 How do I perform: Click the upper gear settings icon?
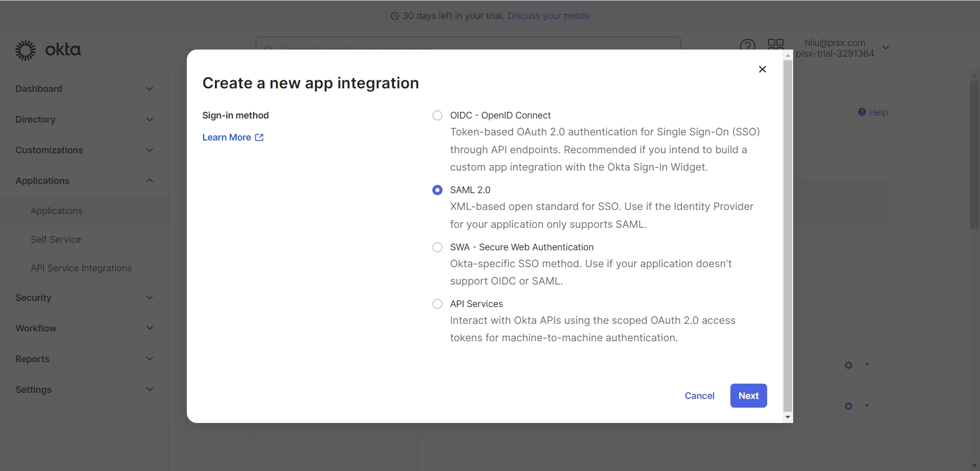(848, 365)
